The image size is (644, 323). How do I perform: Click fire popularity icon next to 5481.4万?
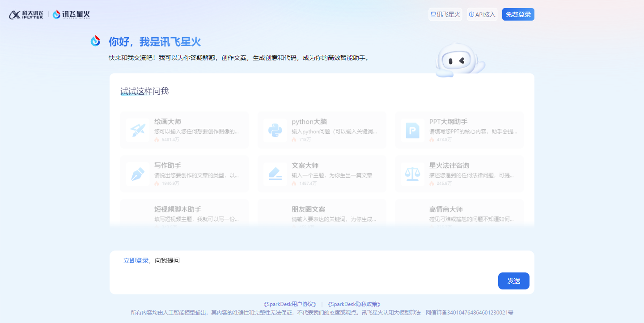pyautogui.click(x=157, y=140)
